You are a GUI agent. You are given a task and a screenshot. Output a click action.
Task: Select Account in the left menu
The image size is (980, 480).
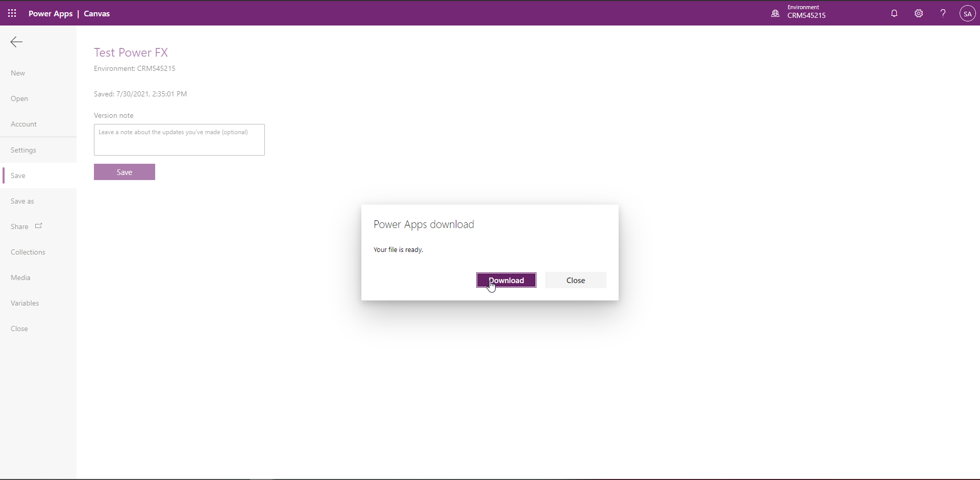pyautogui.click(x=38, y=124)
